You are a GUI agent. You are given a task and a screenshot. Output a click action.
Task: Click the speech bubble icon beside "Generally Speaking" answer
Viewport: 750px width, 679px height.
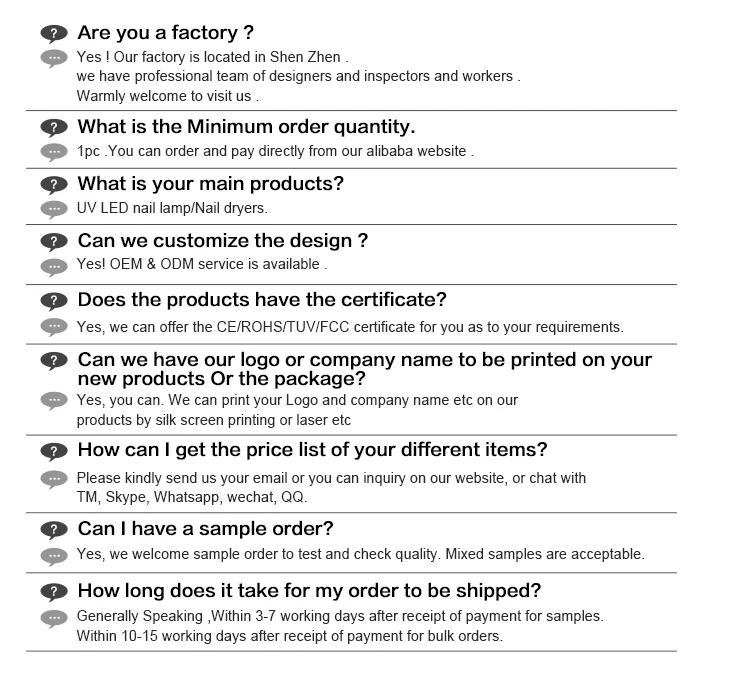coord(54,617)
